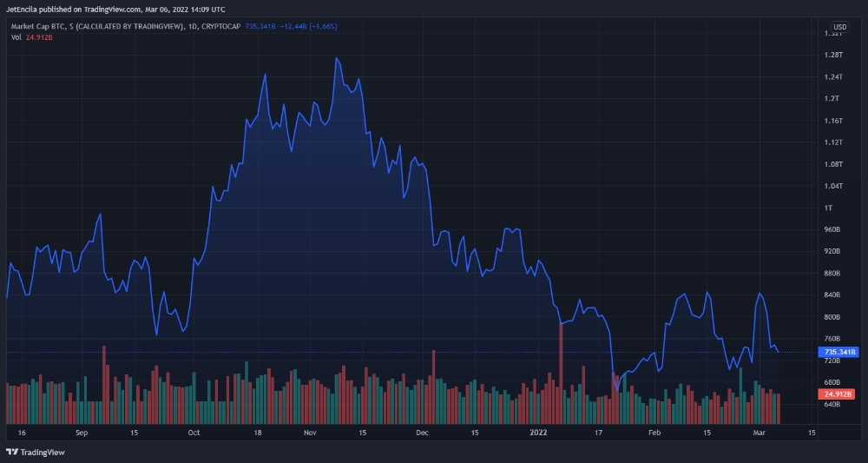This screenshot has width=868, height=463.
Task: Click the '840B' price axis label
Action: click(832, 295)
